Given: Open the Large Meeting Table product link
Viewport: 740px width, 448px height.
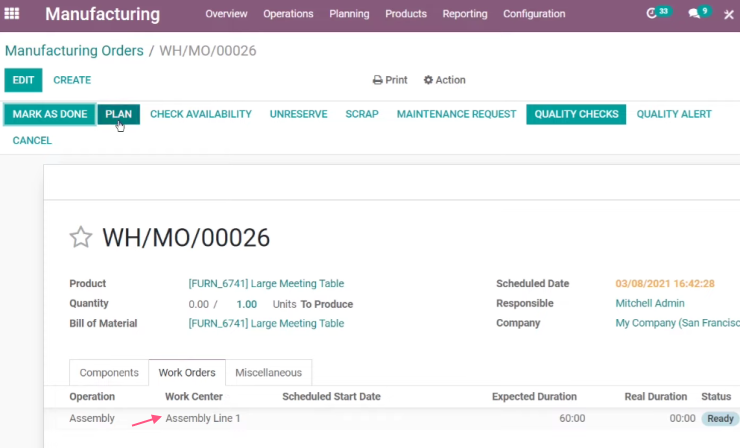Looking at the screenshot, I should coord(266,283).
